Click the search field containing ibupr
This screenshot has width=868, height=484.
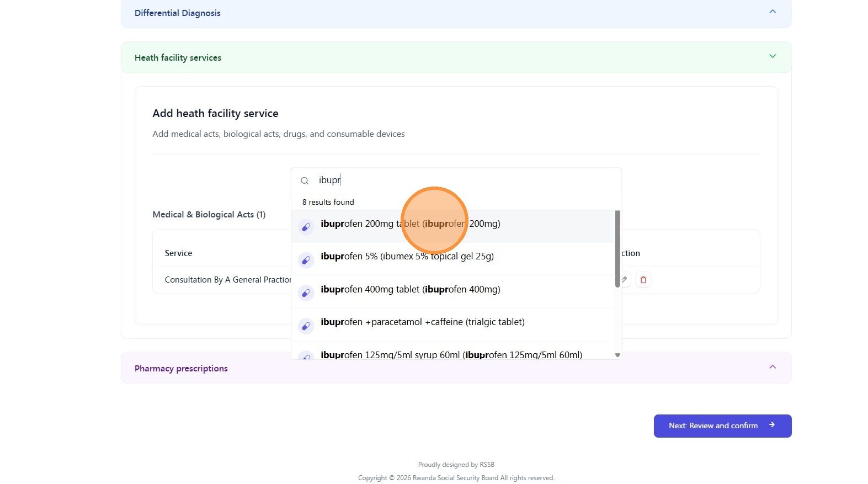click(x=456, y=180)
